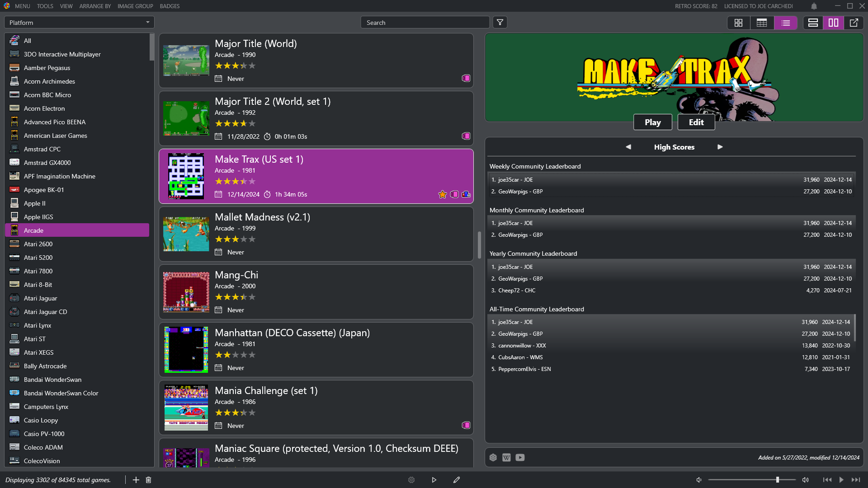868x488 pixels.
Task: Select the 3DO Interactive Multiplayer platform
Action: [77, 54]
